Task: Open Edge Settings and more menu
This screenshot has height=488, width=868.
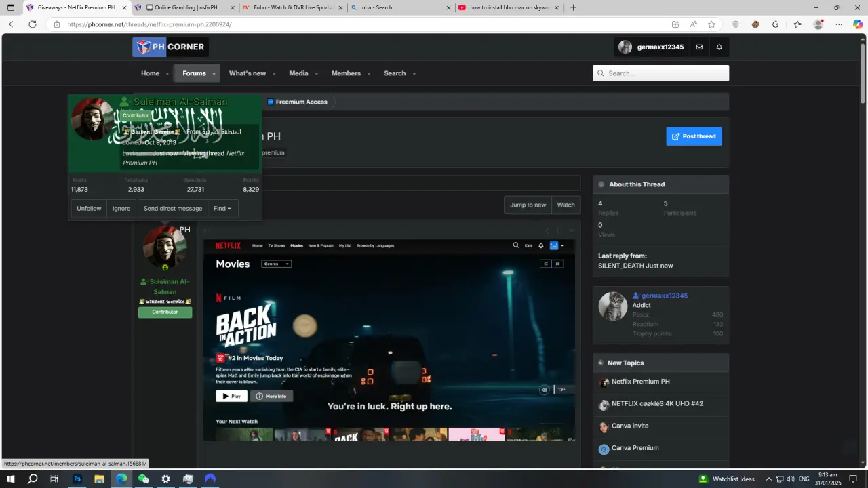Action: (x=839, y=24)
